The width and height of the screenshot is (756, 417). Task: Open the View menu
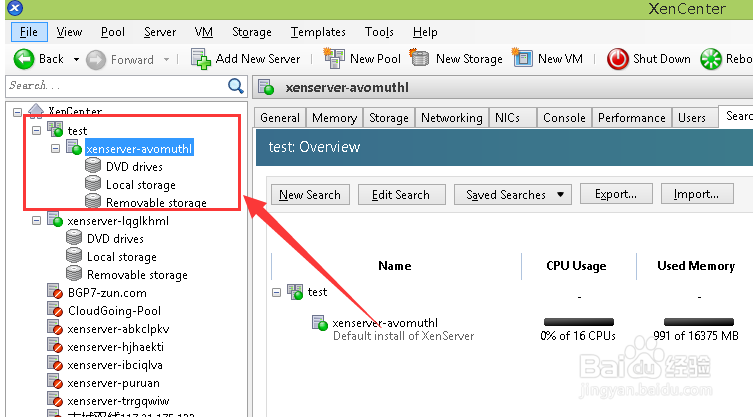click(69, 32)
